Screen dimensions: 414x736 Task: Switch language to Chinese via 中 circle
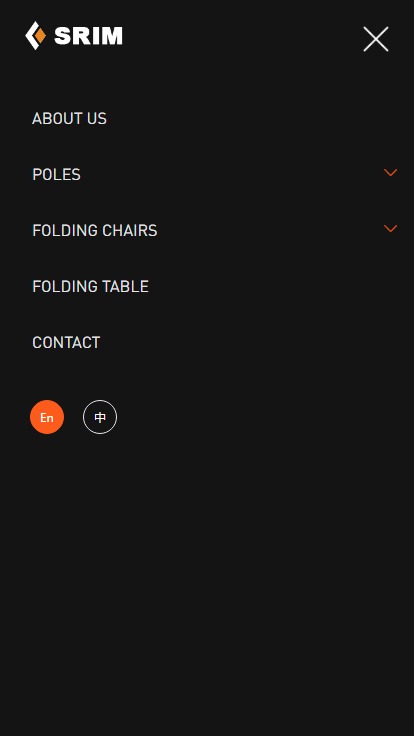(100, 417)
